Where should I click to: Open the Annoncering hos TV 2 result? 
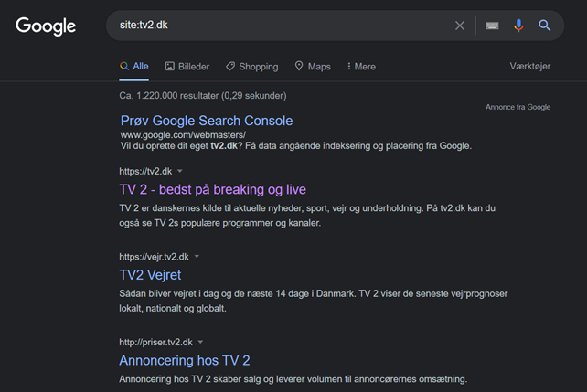coord(185,361)
